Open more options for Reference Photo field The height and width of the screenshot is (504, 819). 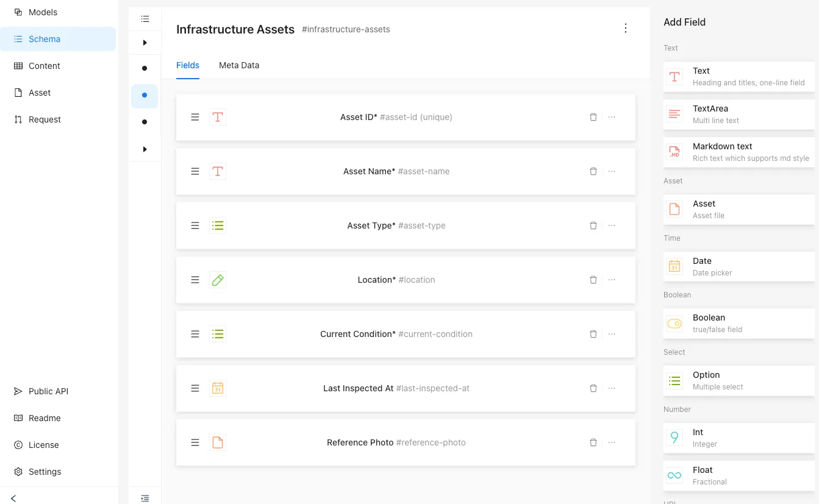[x=612, y=442]
